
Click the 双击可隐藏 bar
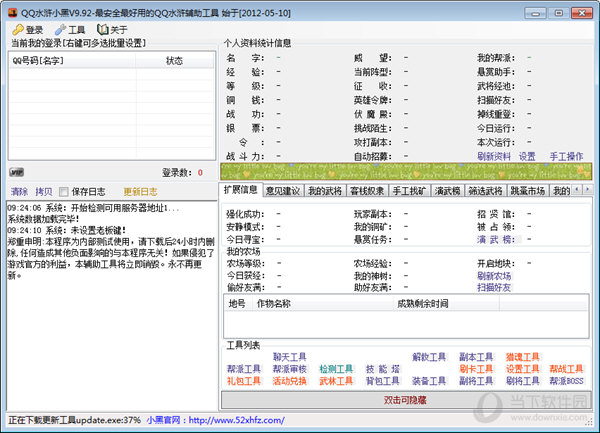[x=406, y=400]
